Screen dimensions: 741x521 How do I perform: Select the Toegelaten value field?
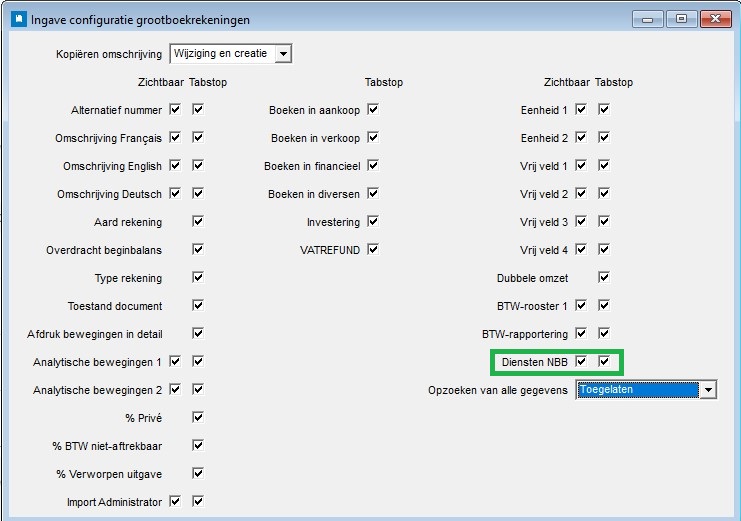638,390
